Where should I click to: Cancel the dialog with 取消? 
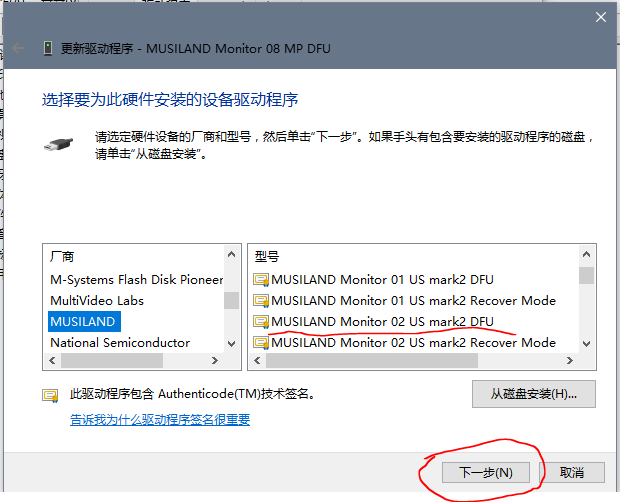pos(572,472)
